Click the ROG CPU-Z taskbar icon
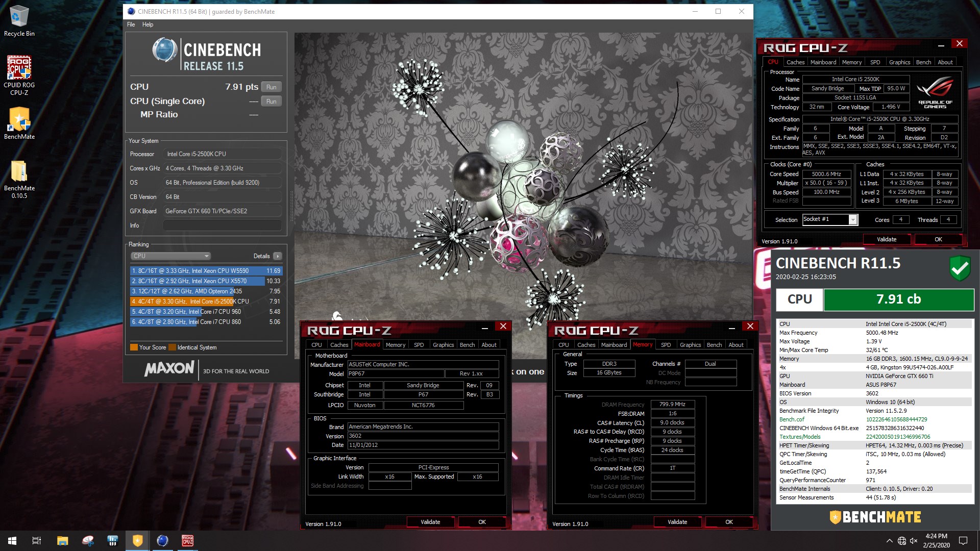The height and width of the screenshot is (551, 980). tap(188, 541)
